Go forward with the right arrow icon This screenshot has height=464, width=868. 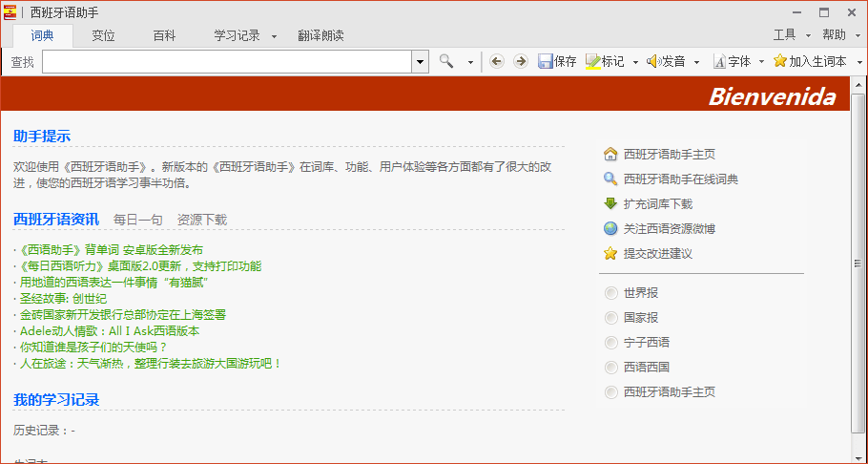coord(520,61)
